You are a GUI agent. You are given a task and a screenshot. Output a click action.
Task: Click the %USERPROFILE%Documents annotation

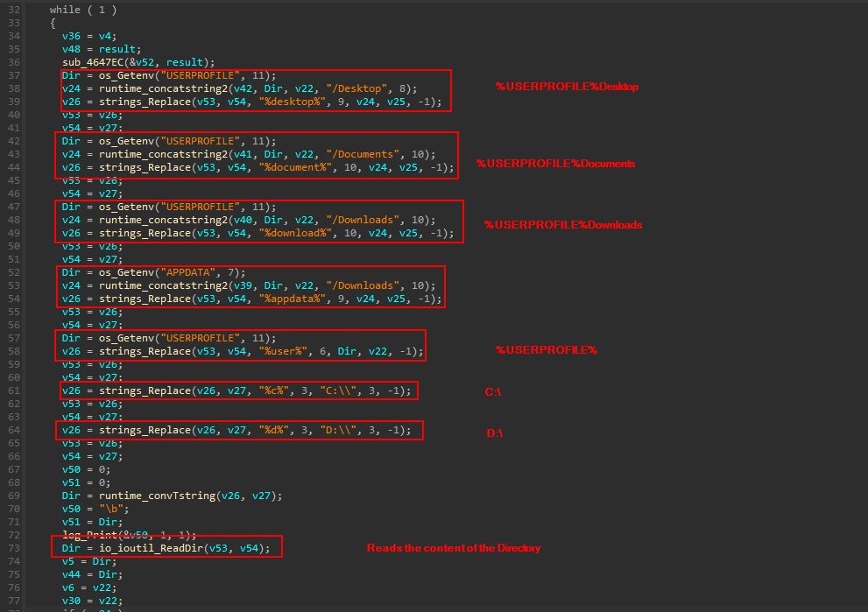click(x=555, y=163)
